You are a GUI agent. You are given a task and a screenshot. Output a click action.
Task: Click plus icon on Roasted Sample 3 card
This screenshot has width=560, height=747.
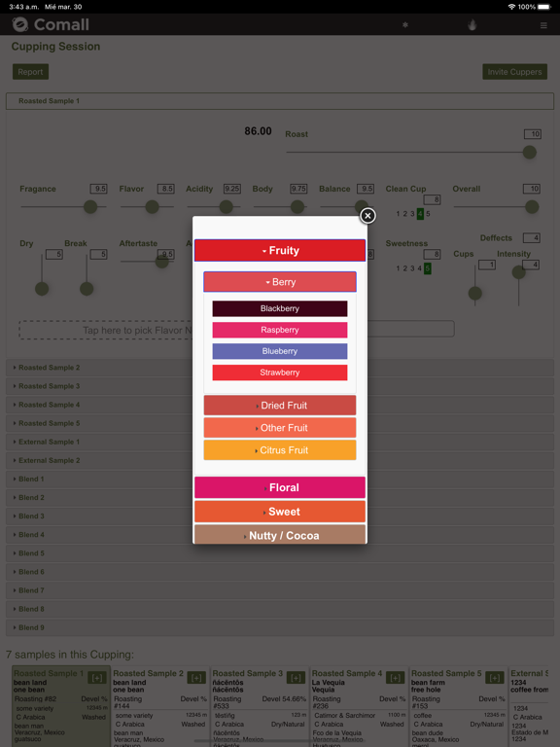(x=296, y=677)
